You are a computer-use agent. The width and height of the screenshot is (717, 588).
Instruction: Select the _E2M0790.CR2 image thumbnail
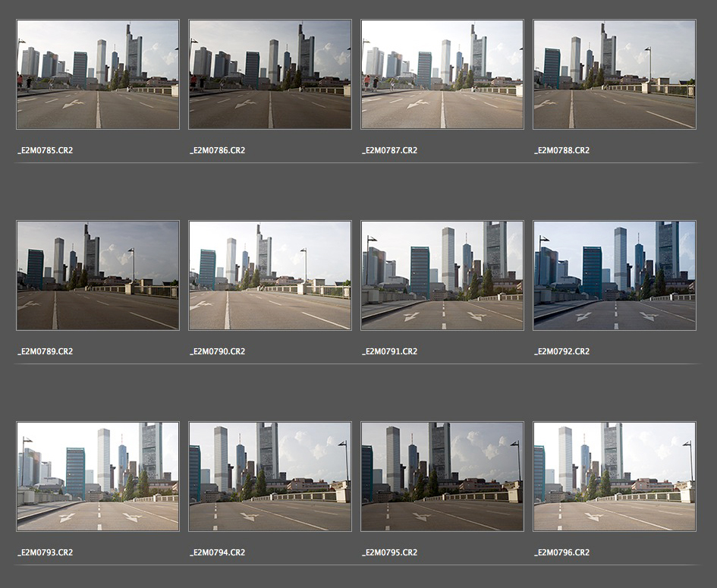[270, 275]
